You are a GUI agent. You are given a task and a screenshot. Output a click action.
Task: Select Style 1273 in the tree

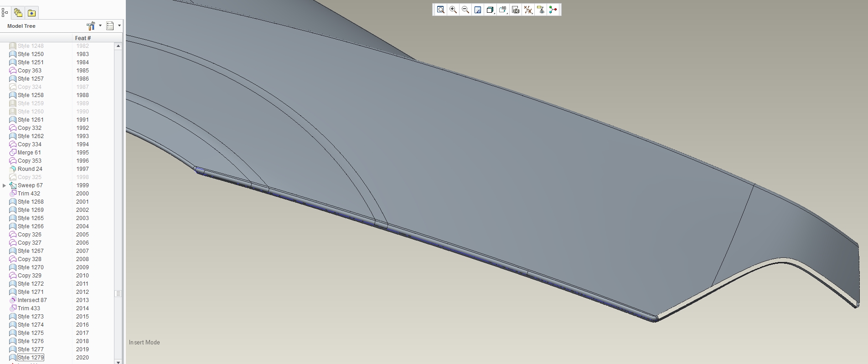click(31, 317)
